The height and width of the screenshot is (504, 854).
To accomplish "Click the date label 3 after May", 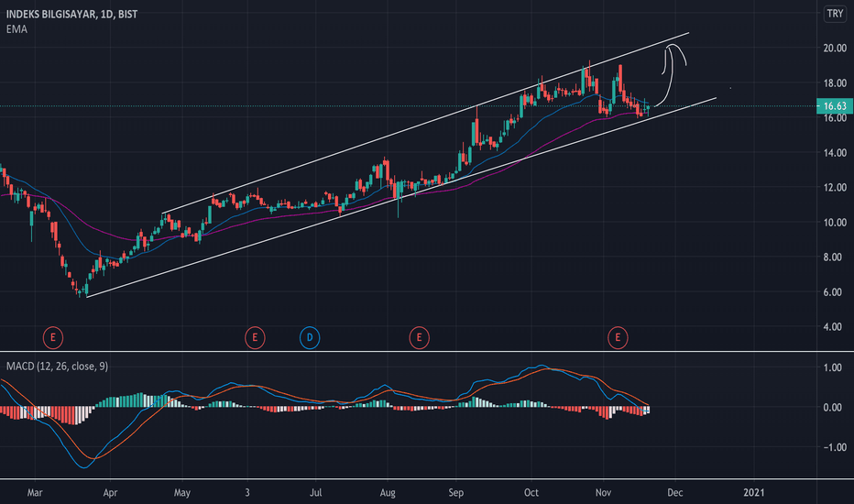I will click(247, 493).
